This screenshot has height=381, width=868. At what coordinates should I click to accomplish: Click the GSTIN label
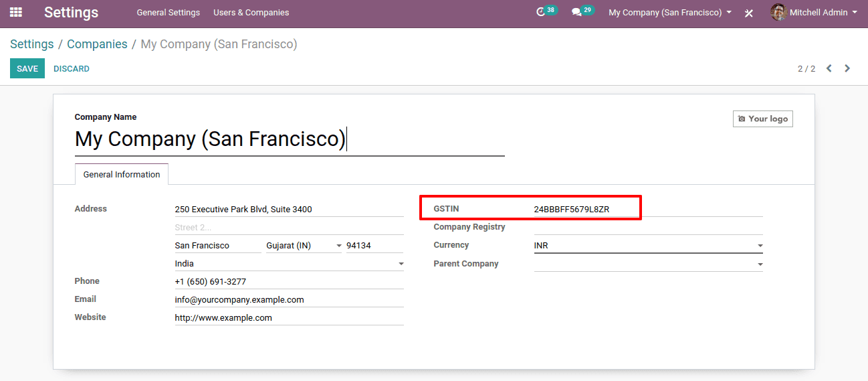tap(446, 209)
